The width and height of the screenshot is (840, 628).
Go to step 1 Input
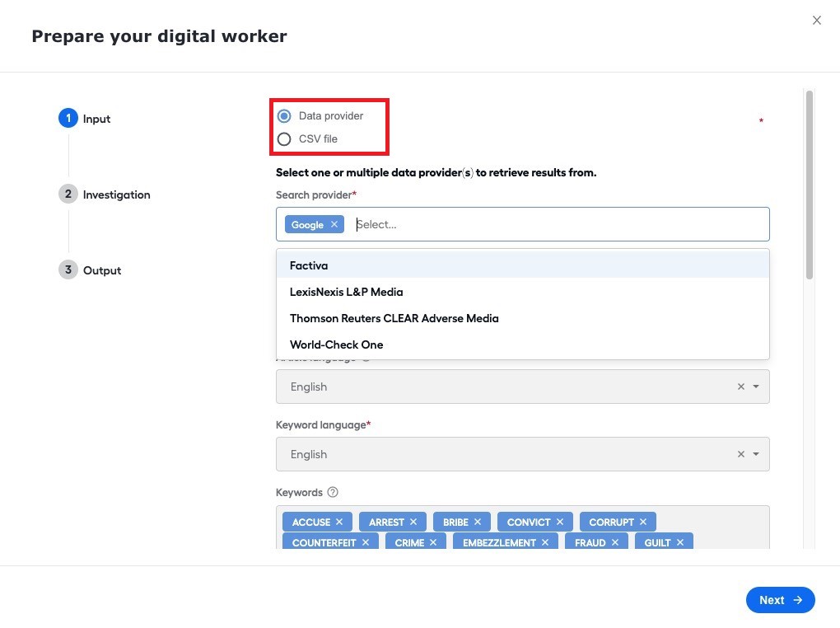pyautogui.click(x=84, y=119)
